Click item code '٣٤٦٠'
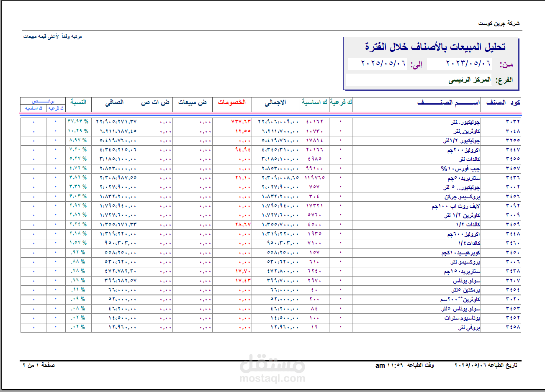Image resolution: width=545 pixels, height=392 pixels. 513,243
